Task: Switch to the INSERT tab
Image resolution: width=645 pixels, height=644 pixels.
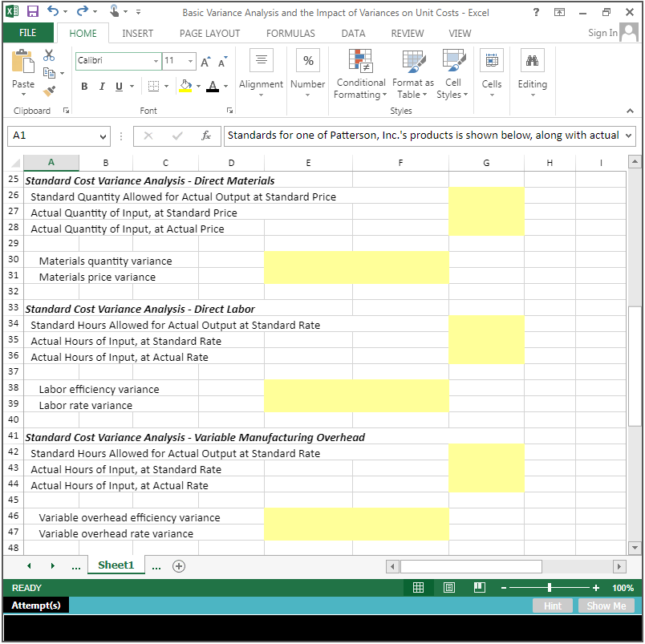Action: [x=137, y=34]
